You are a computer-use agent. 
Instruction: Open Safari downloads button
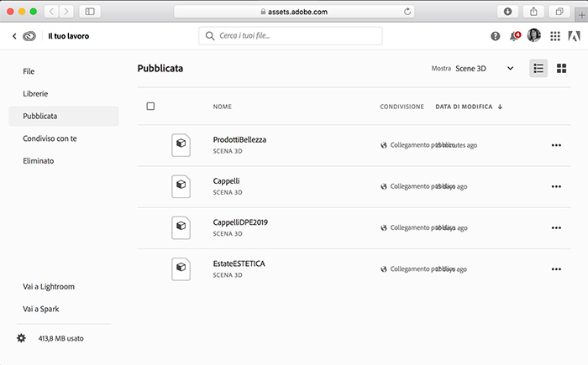[x=507, y=12]
